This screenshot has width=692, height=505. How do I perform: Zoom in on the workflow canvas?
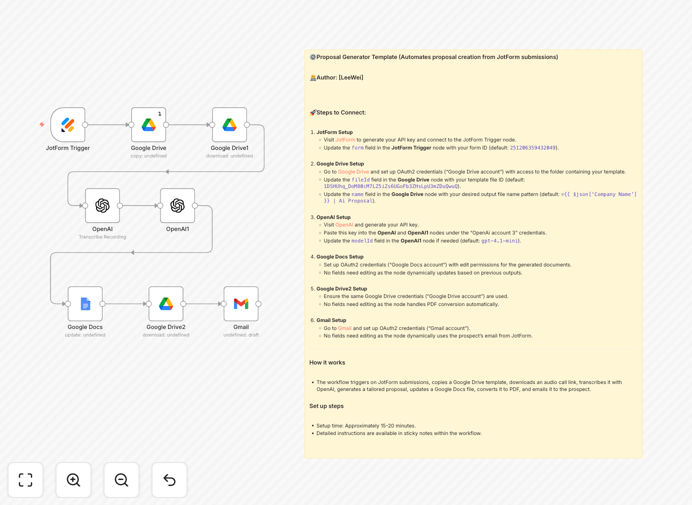click(x=73, y=480)
